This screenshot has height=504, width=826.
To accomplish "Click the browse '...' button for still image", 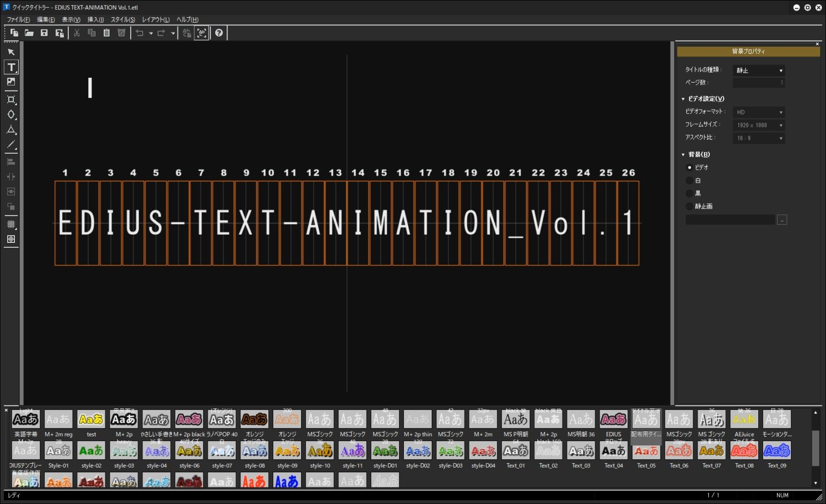I will [782, 220].
